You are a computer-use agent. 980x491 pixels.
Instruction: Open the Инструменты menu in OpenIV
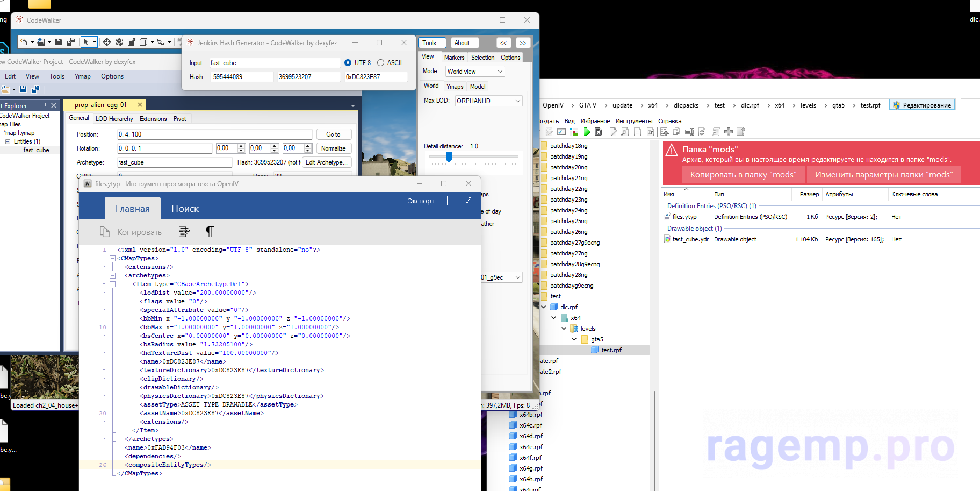pyautogui.click(x=634, y=121)
